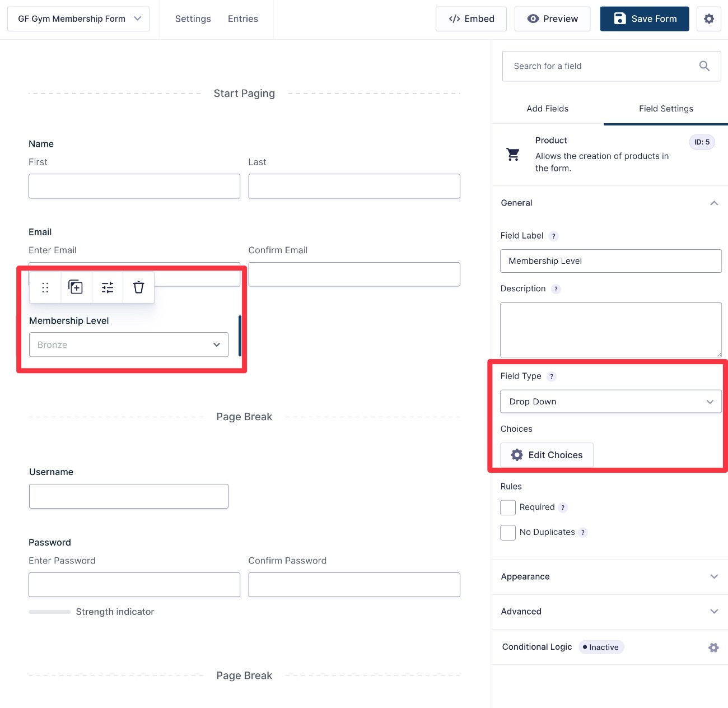Image resolution: width=728 pixels, height=708 pixels.
Task: Switch to the Add Fields tab
Action: (x=547, y=109)
